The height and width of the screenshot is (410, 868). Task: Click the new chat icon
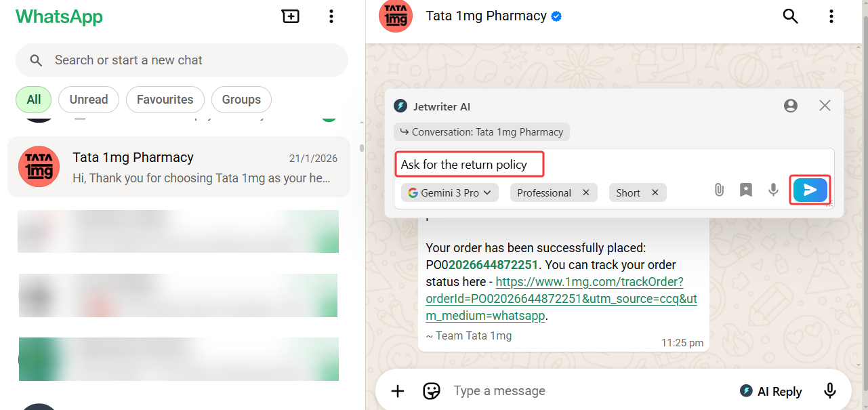(x=291, y=16)
